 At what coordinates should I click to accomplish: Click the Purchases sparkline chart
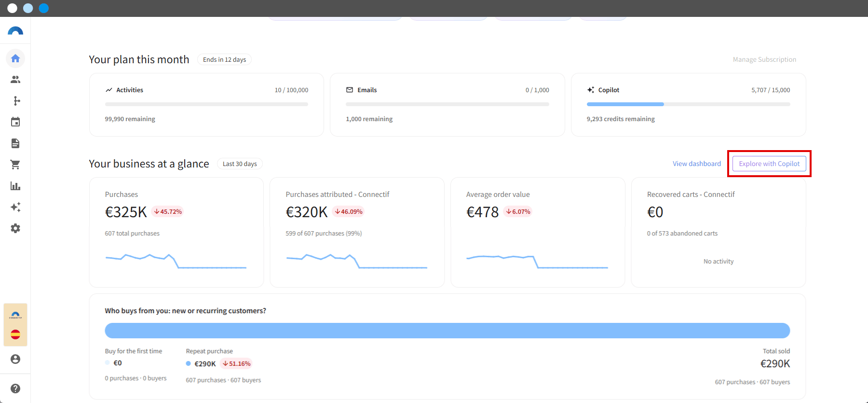pos(176,261)
